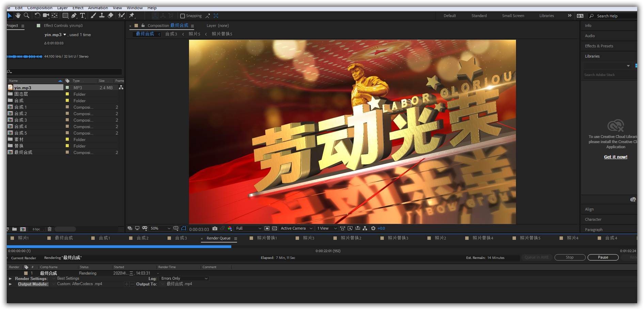Toggle the transparency grid in viewer
644x310 pixels.
274,229
